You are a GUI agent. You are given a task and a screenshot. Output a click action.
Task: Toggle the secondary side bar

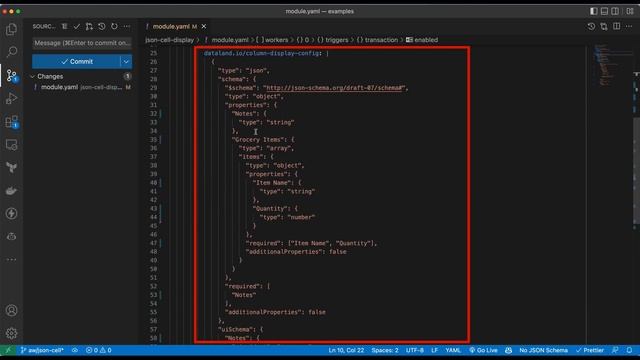pos(615,11)
